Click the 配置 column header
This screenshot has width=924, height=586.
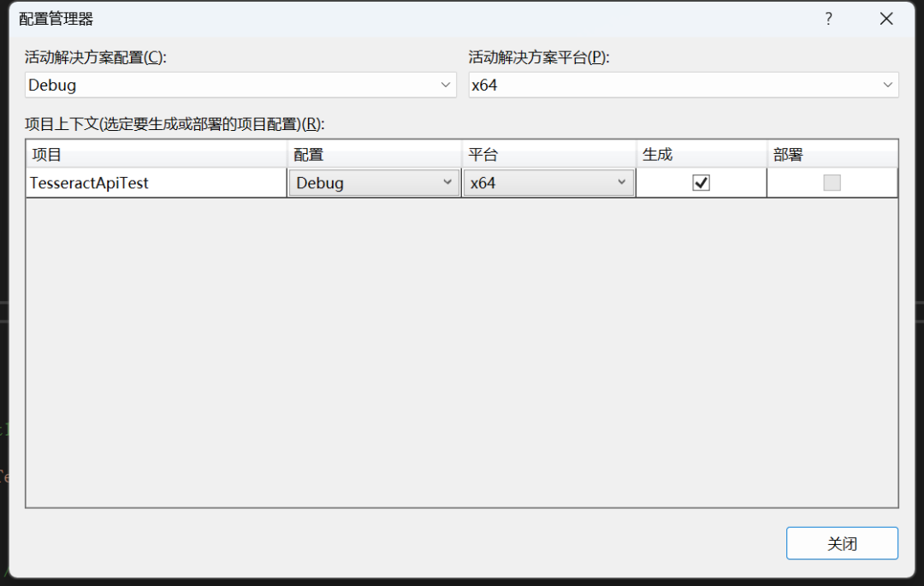(x=374, y=154)
